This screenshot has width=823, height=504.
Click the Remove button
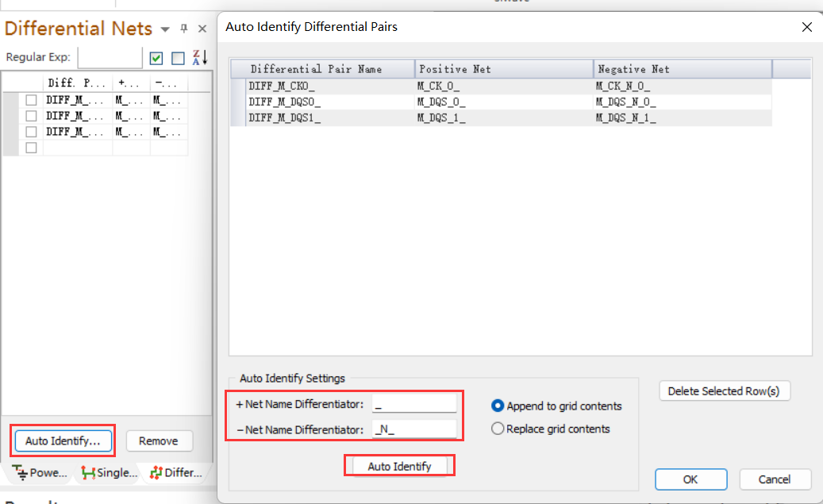pos(159,441)
